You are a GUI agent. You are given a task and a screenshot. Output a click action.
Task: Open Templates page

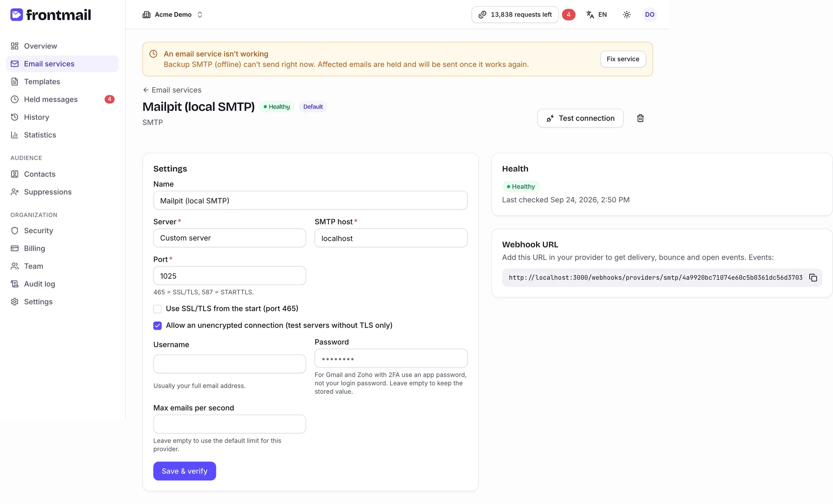(x=62, y=82)
